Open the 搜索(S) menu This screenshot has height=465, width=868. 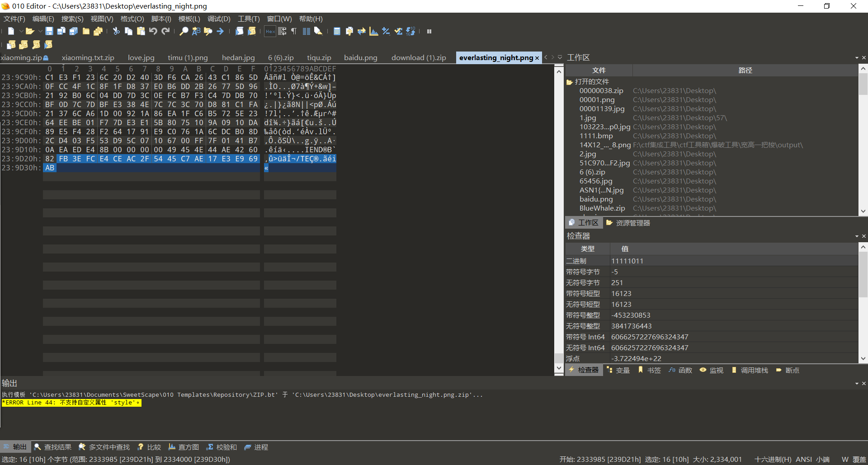click(72, 19)
